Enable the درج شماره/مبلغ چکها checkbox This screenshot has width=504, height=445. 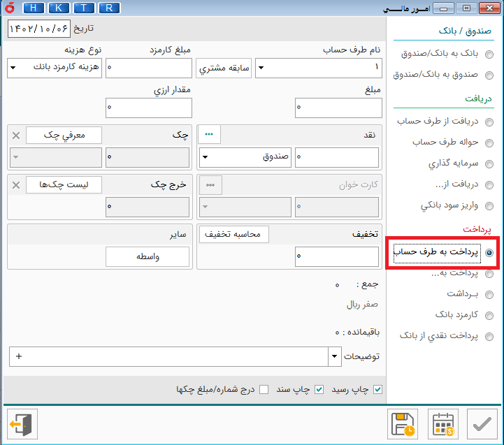tap(264, 389)
